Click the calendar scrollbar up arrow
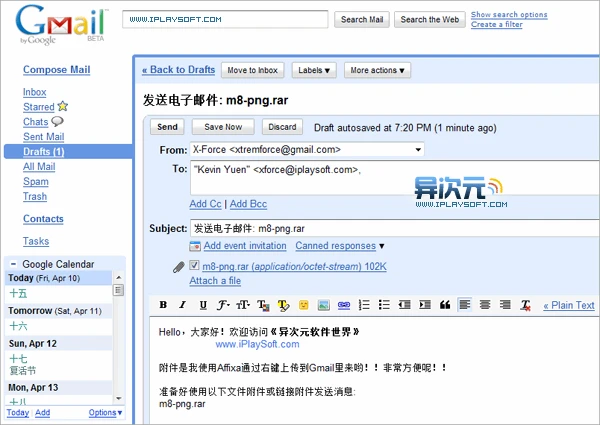The image size is (600, 425). pyautogui.click(x=119, y=277)
